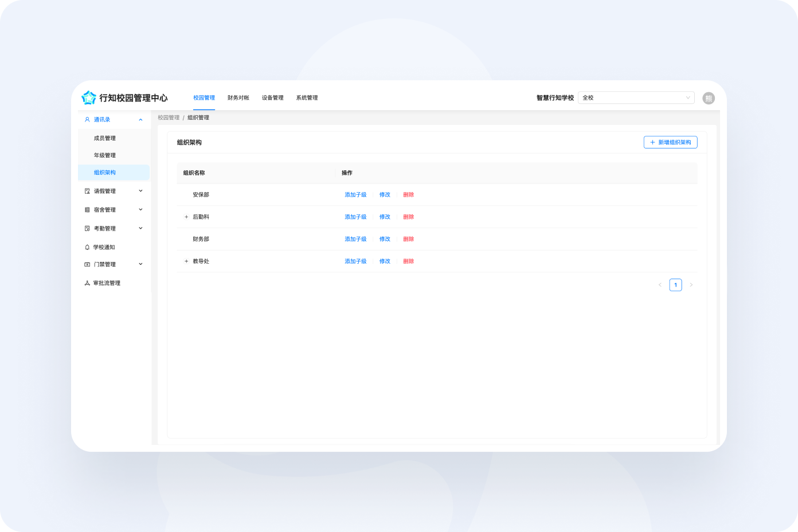The image size is (798, 532).
Task: Select page 1 in pagination
Action: [x=675, y=284]
